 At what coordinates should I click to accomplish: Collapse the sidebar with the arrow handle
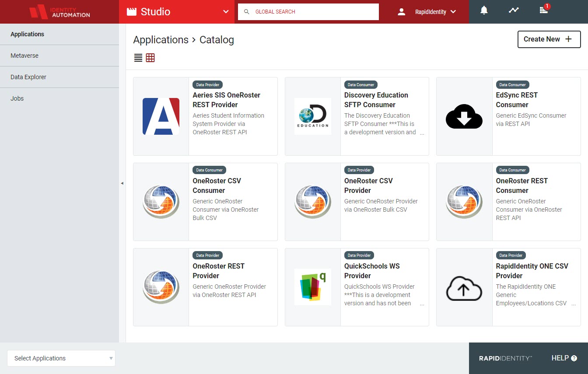(122, 183)
